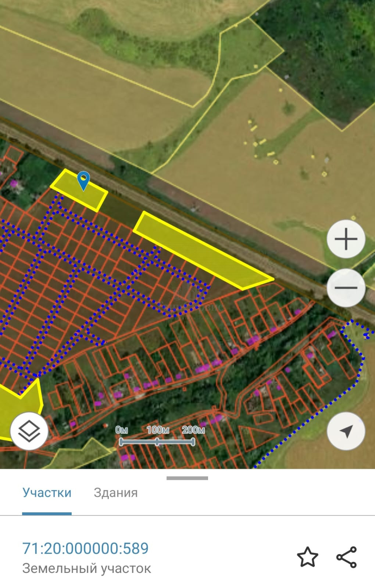Zoom out with the minus button
The width and height of the screenshot is (375, 588).
pos(346,288)
